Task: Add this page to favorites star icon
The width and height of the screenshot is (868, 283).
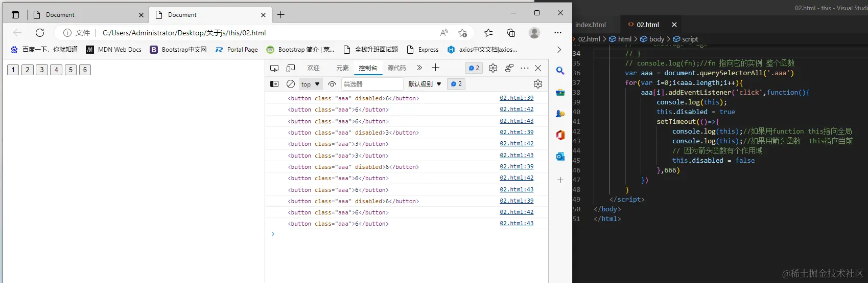Action: pos(462,33)
